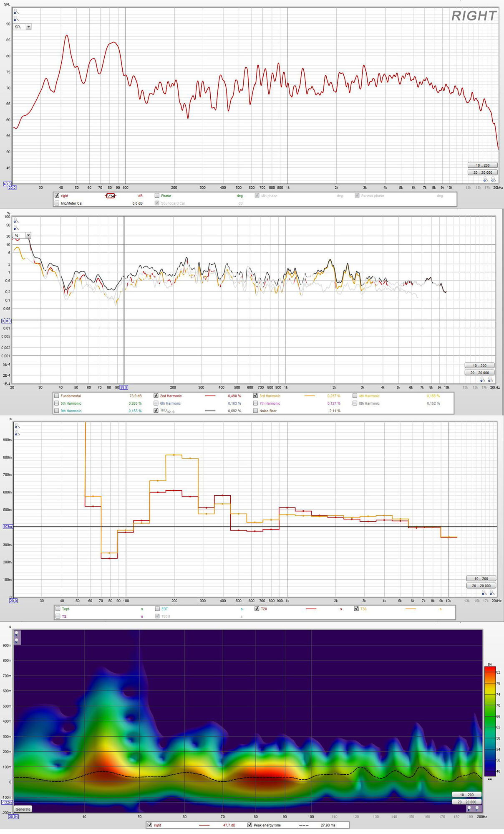This screenshot has width=504, height=834.
Task: Click the second zoom icon in spectrogram
Action: click(16, 640)
